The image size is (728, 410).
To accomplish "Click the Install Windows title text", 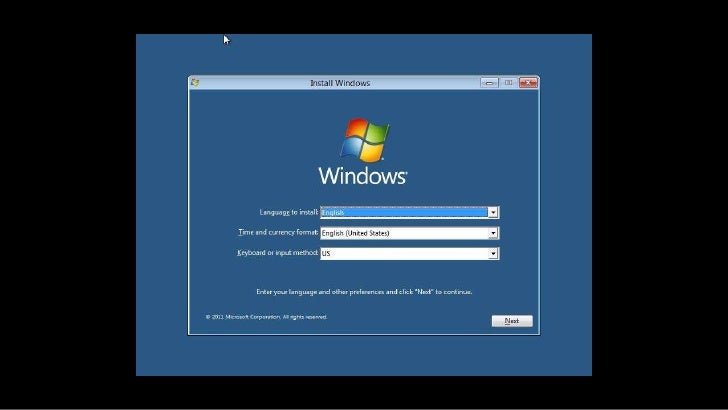I will (340, 83).
